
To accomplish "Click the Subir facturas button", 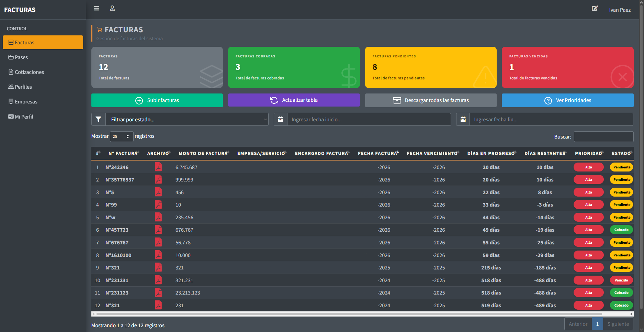I will (157, 100).
